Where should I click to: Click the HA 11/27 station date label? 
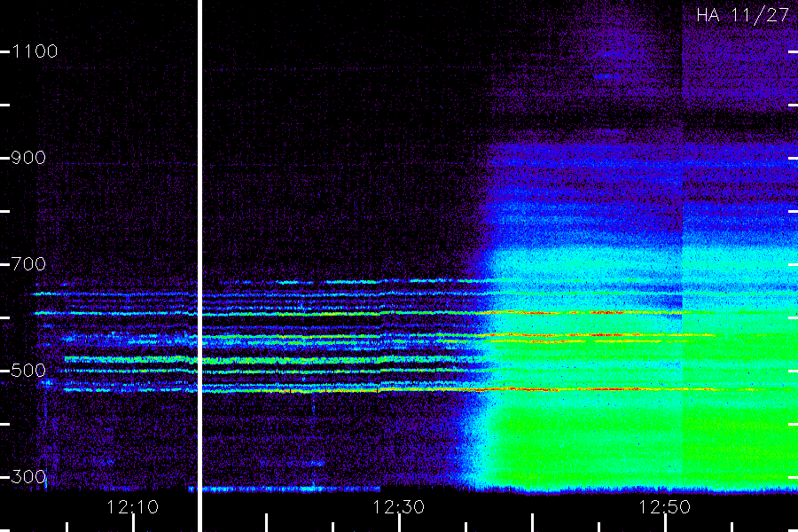click(x=742, y=15)
